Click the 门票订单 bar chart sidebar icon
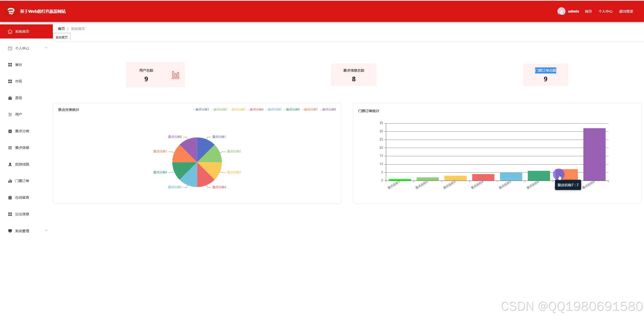Screen dimensions: 644x317 pyautogui.click(x=10, y=181)
